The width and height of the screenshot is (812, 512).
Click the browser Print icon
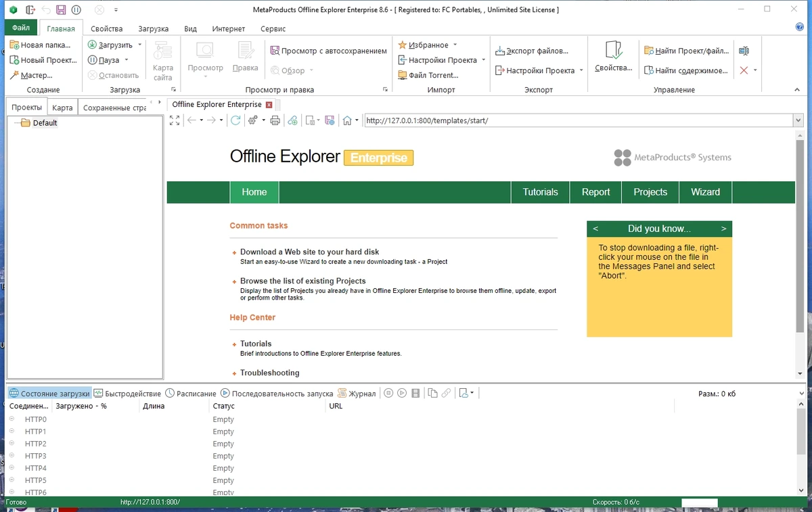point(275,120)
